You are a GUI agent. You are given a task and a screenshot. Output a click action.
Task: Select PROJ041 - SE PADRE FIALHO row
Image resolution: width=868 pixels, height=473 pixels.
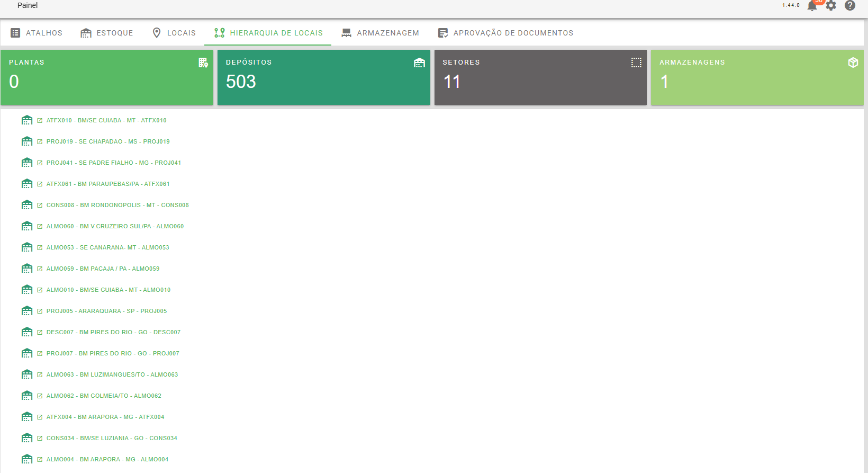click(114, 163)
